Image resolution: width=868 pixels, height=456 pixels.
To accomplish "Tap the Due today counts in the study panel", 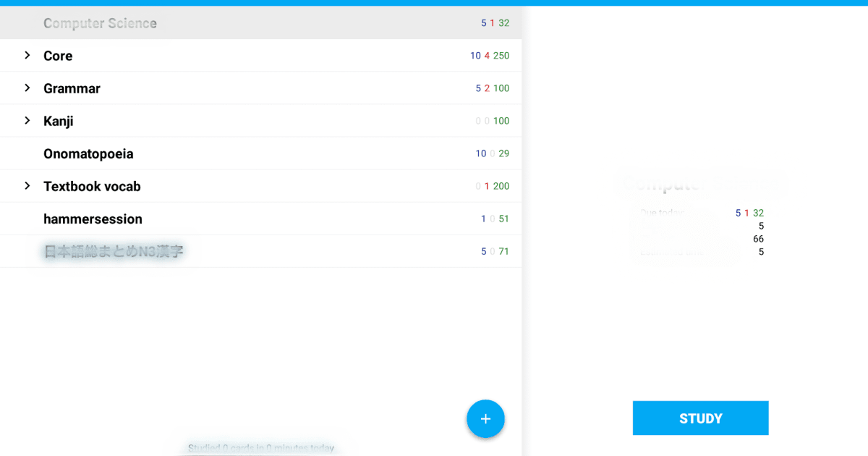I will 750,213.
